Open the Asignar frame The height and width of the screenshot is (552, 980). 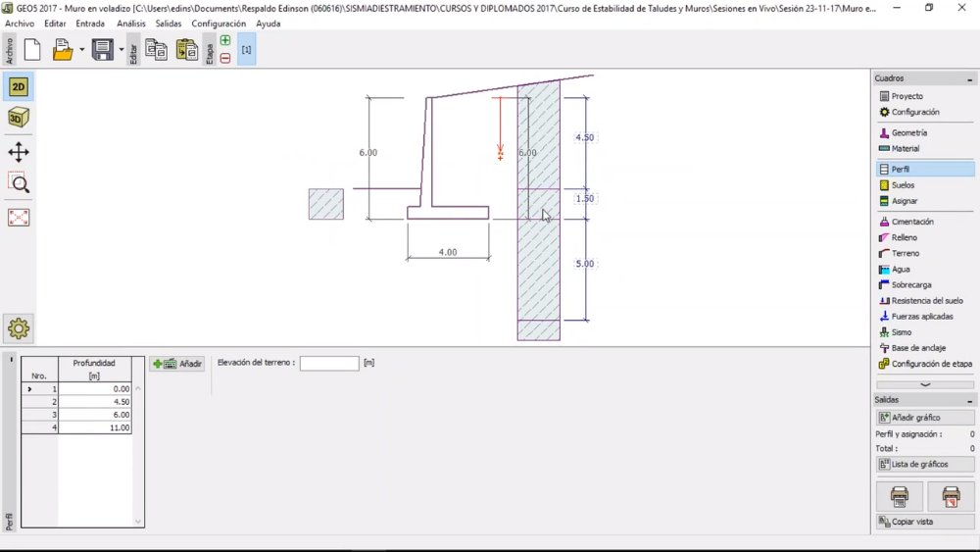[924, 201]
